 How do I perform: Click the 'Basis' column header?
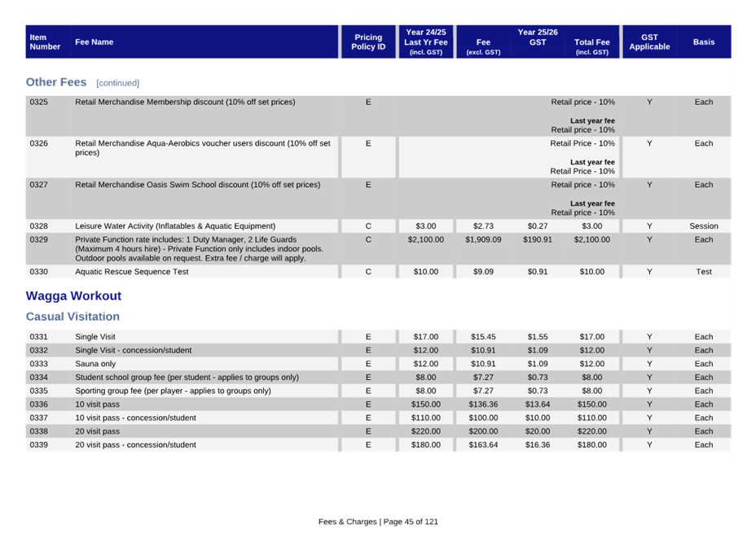coord(704,42)
